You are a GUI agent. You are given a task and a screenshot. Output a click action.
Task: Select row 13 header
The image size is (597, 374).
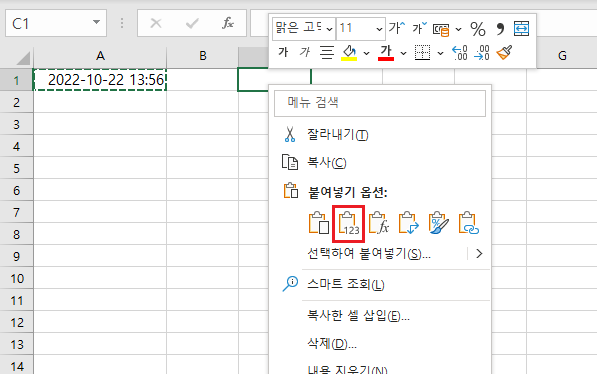point(16,345)
